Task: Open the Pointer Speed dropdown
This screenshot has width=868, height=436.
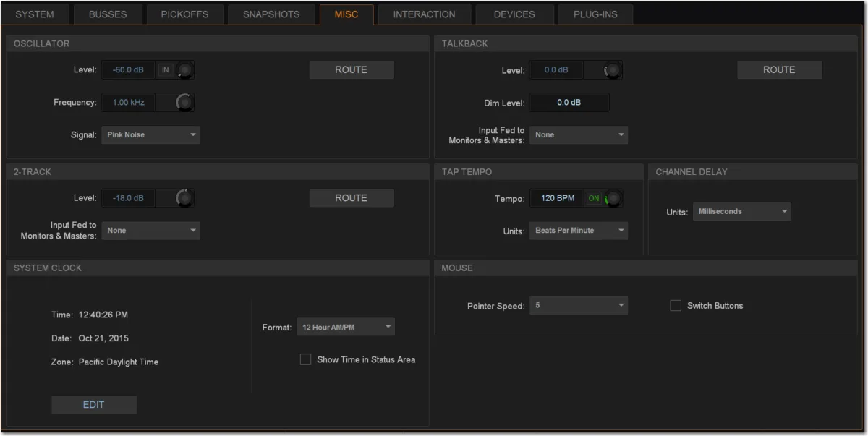Action: [x=579, y=306]
